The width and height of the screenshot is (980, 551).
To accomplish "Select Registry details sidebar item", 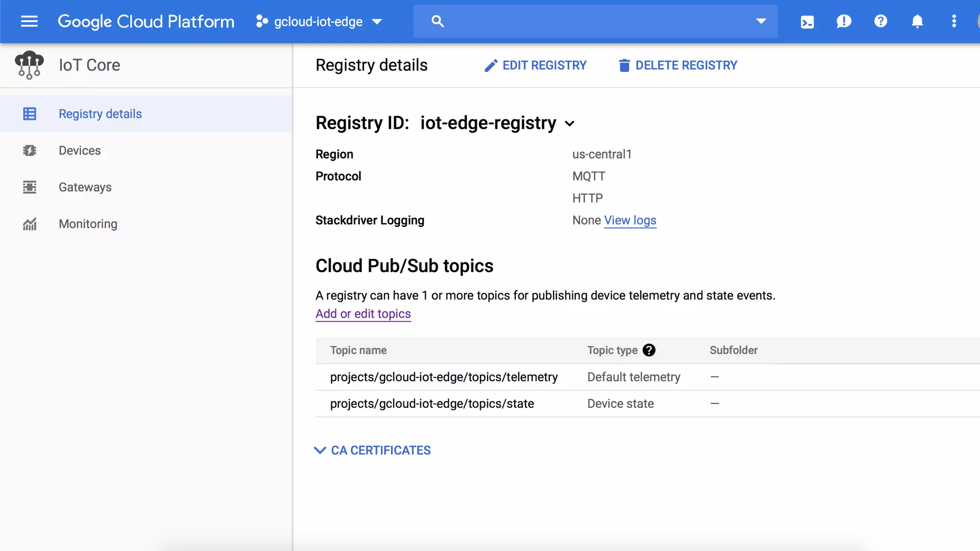I will coord(100,114).
